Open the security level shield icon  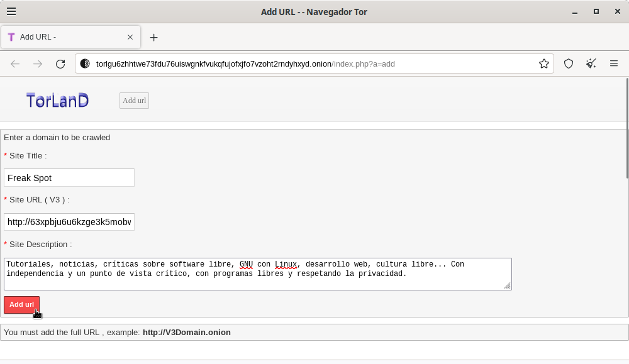[x=569, y=63]
